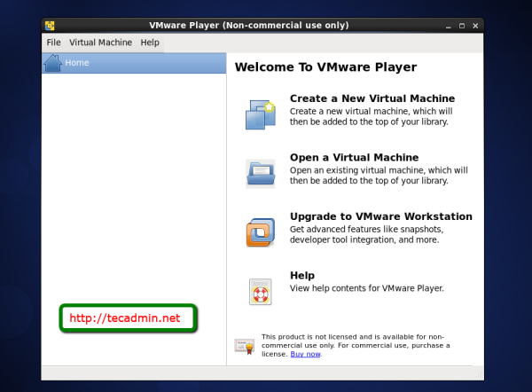Click the Help heading in the welcome pane
The image size is (532, 392).
tap(302, 276)
